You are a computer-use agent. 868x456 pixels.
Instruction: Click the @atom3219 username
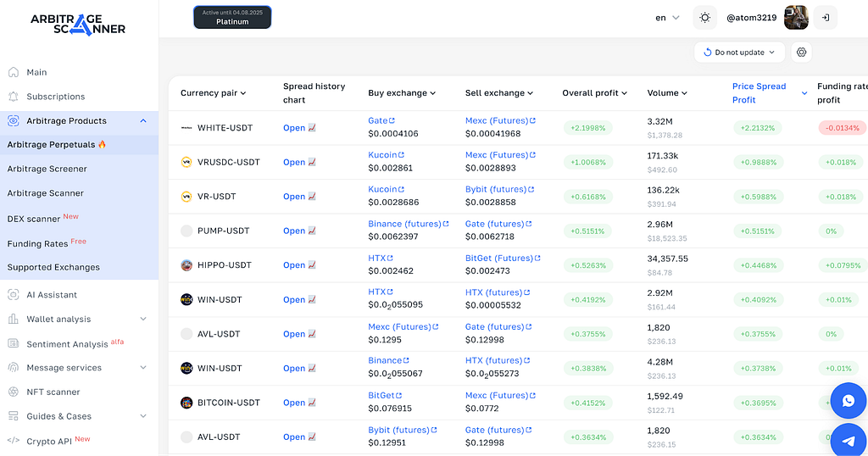(x=751, y=18)
